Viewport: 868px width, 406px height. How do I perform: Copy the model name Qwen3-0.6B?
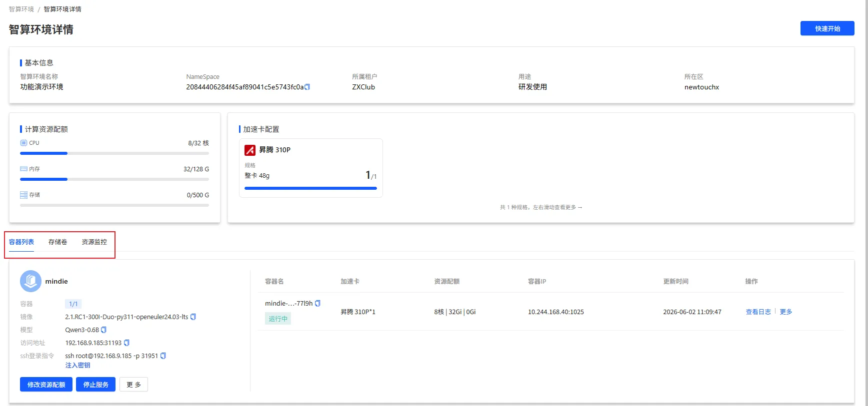pos(104,330)
